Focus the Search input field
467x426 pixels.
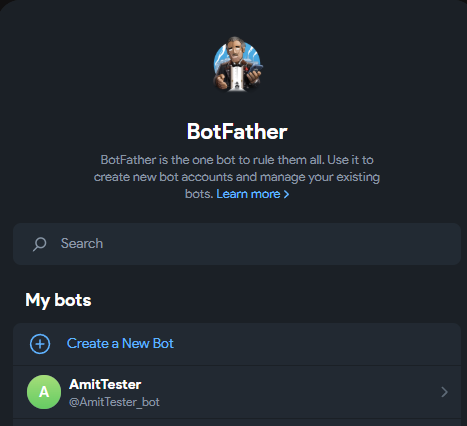coord(237,244)
